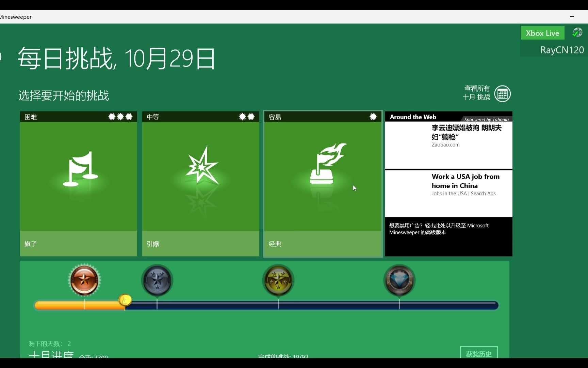Viewport: 588px width, 368px height.
Task: Select the silver medal badge
Action: click(x=157, y=280)
